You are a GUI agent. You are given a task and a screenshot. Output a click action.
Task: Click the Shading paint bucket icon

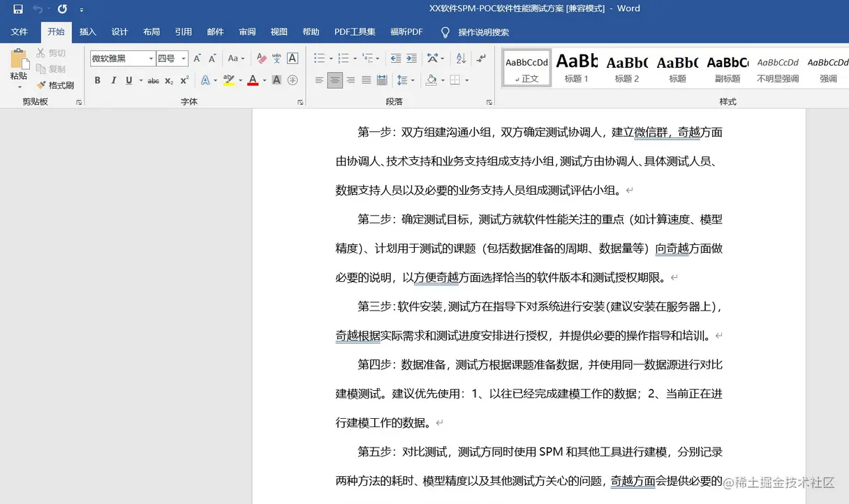(431, 80)
